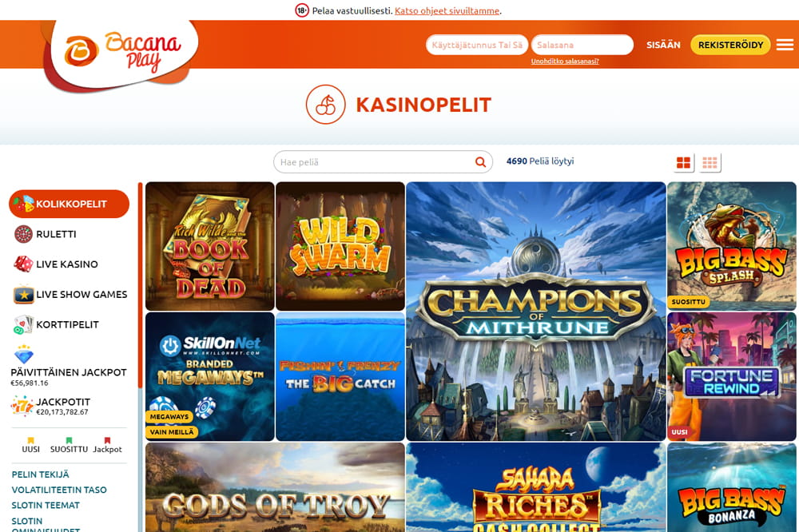Toggle the Jackpot filter flag
The height and width of the screenshot is (532, 799).
[x=107, y=445]
